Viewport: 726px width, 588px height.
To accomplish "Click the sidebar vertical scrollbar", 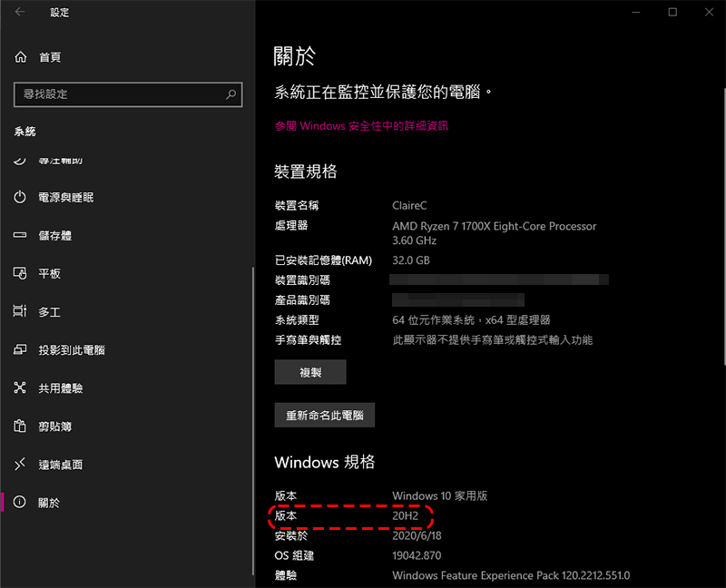I will tap(253, 420).
